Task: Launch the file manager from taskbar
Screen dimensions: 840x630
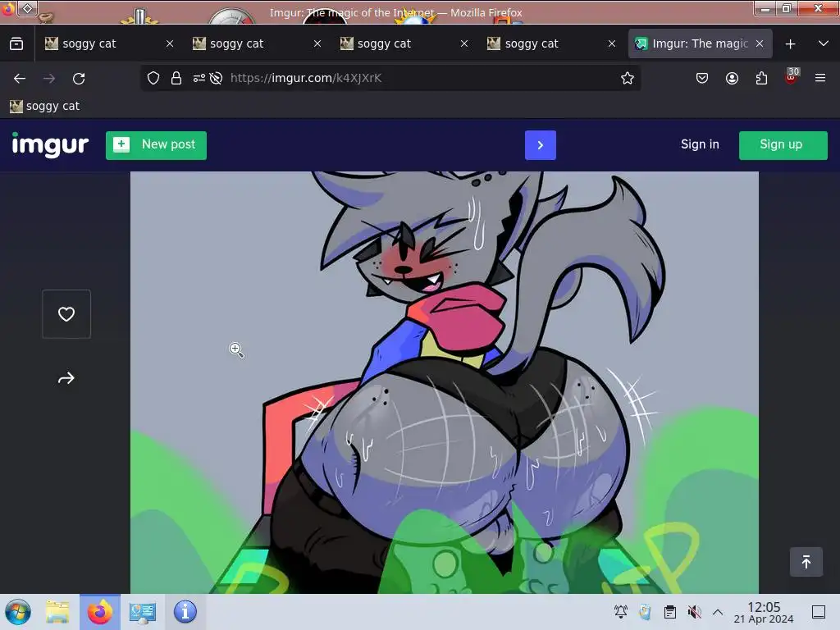Action: click(58, 612)
